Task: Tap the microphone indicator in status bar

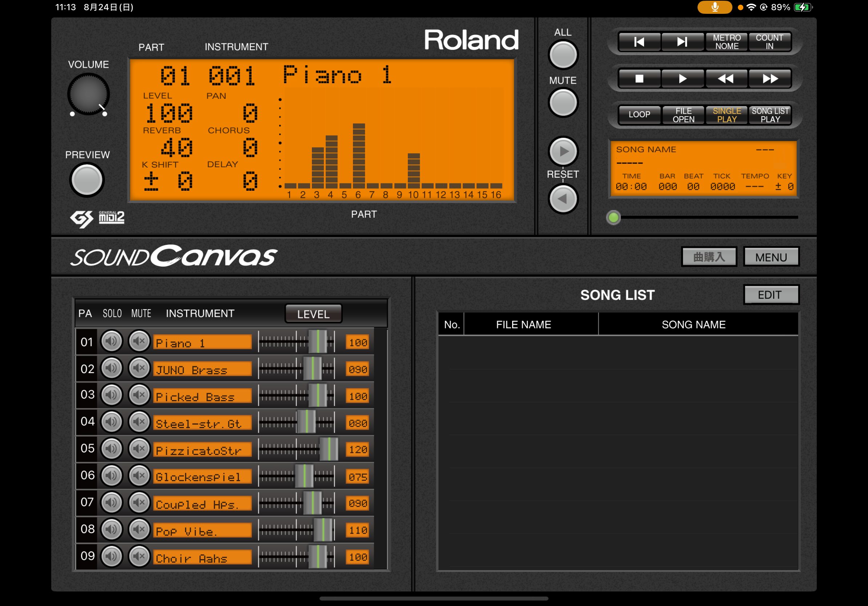Action: pos(714,7)
